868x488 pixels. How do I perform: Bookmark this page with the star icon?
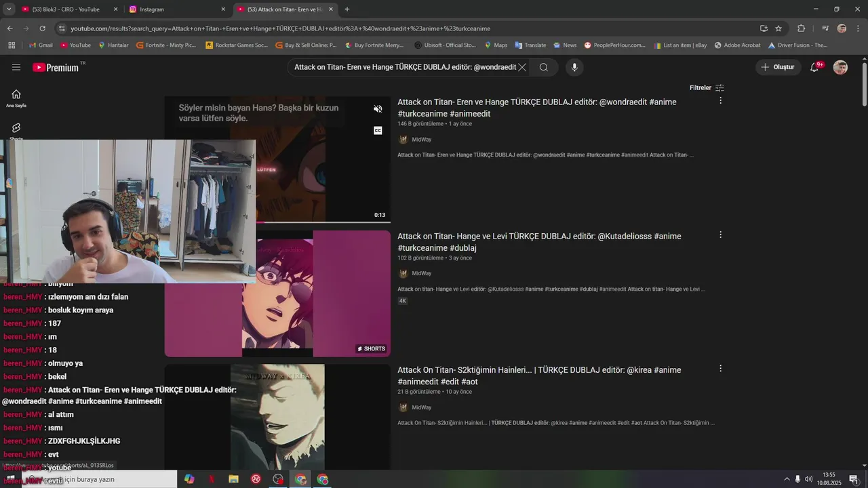point(778,28)
